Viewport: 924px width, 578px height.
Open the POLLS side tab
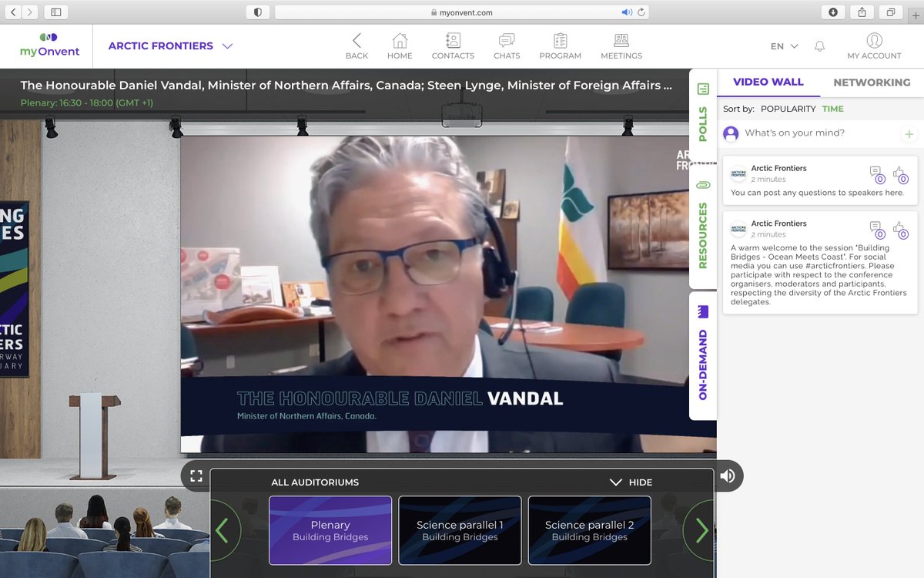point(702,114)
